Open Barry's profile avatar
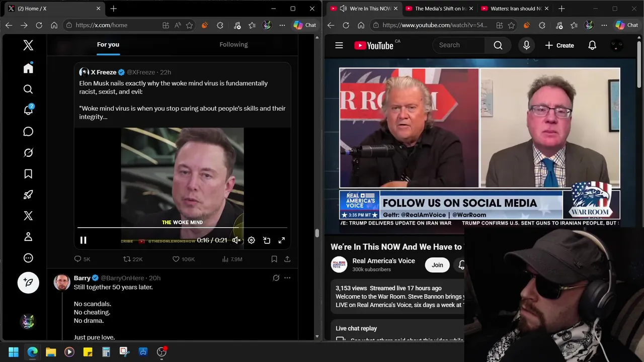Image resolution: width=644 pixels, height=362 pixels. click(62, 282)
